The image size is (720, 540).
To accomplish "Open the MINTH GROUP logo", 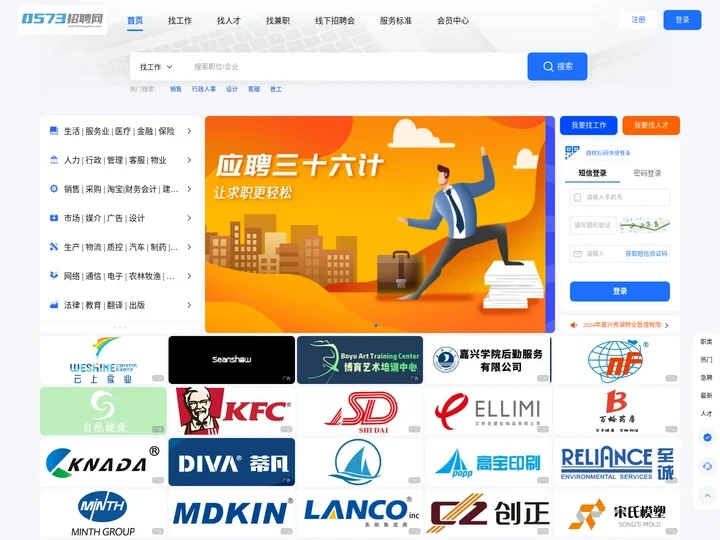I will 103,513.
